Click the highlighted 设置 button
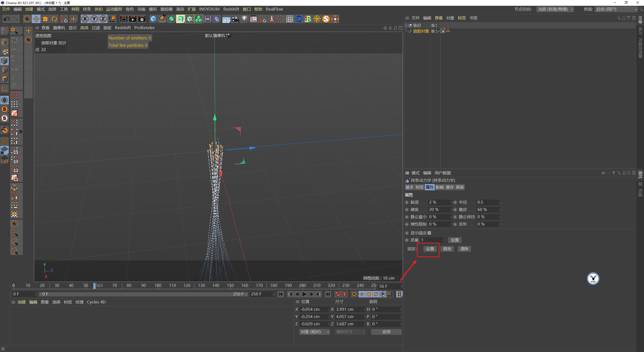Screen dimensions: 644x352 pos(430,249)
